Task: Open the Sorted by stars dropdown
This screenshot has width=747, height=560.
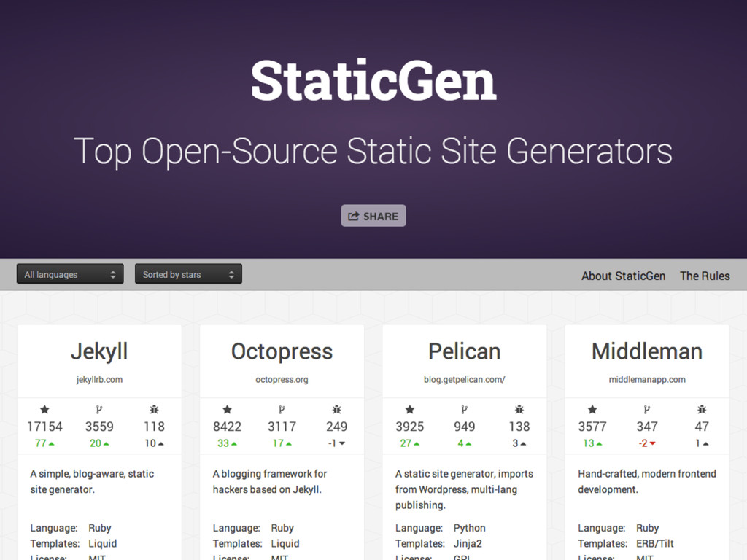Action: 188,274
